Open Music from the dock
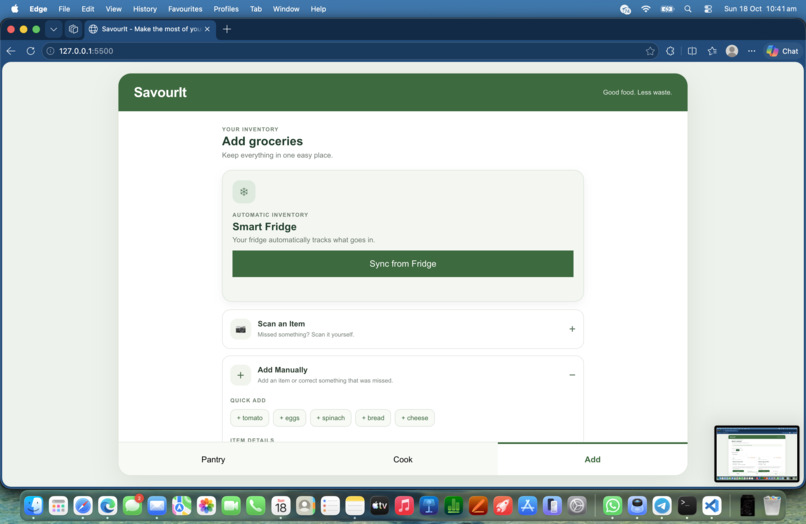Screen dimensions: 806x524 (404, 506)
